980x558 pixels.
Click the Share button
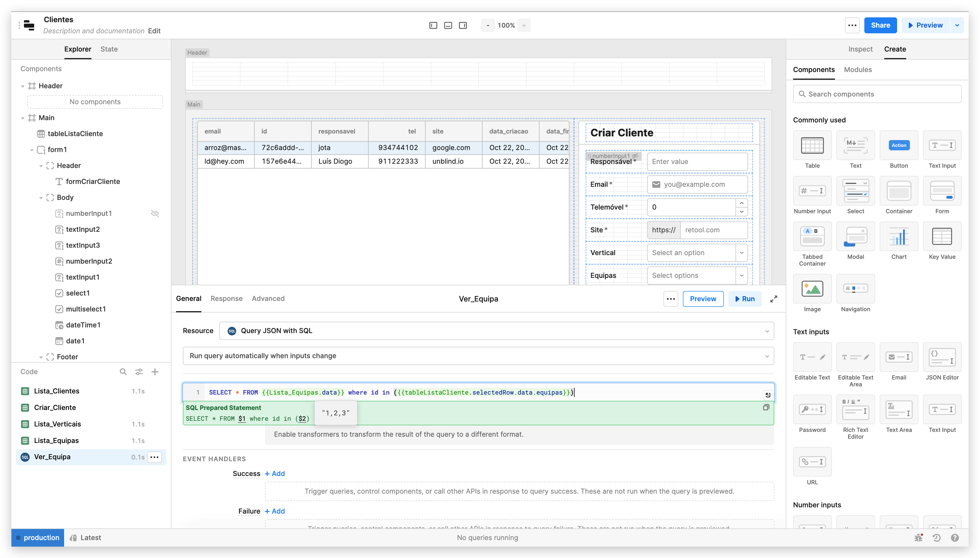pos(880,25)
